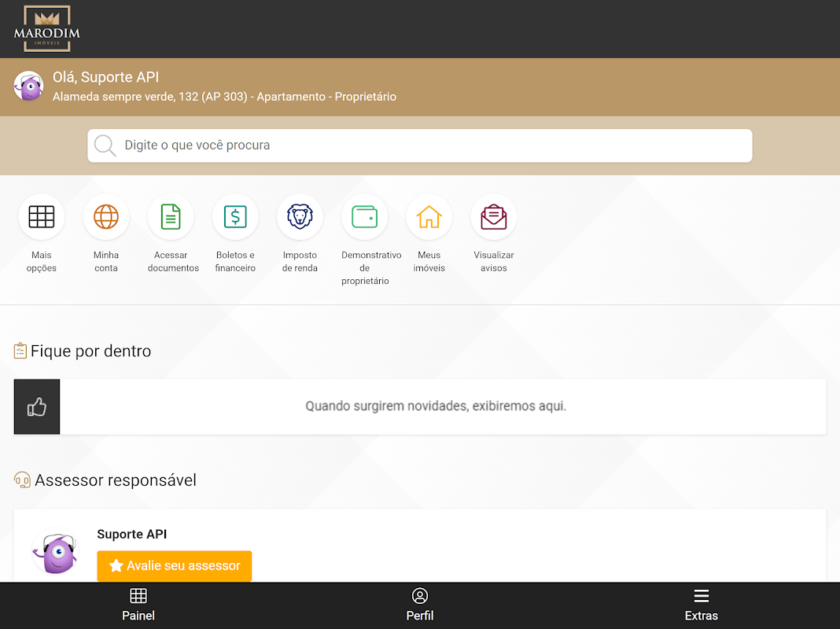Viewport: 840px width, 629px height.
Task: Open Demonstrativo de proprietário wallet icon
Action: click(x=364, y=217)
